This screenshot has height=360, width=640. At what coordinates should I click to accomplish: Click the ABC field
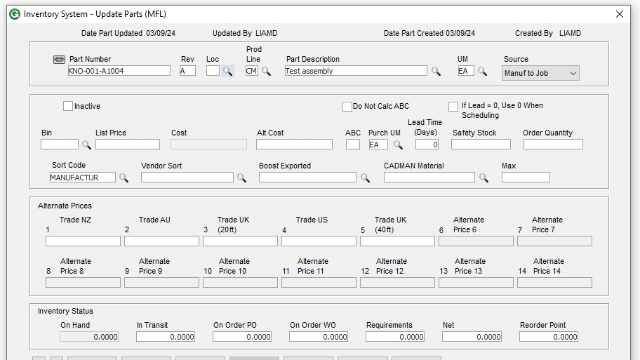pos(353,144)
